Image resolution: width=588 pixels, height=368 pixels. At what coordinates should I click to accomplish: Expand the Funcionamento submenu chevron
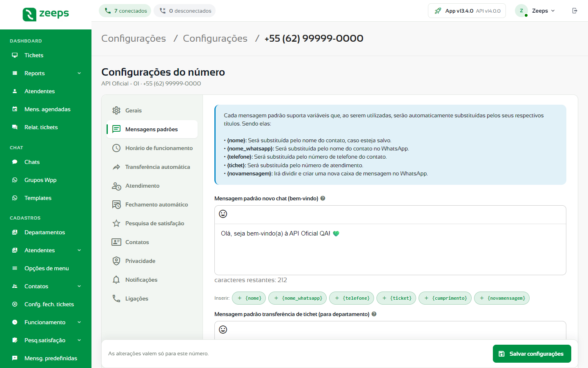click(79, 322)
